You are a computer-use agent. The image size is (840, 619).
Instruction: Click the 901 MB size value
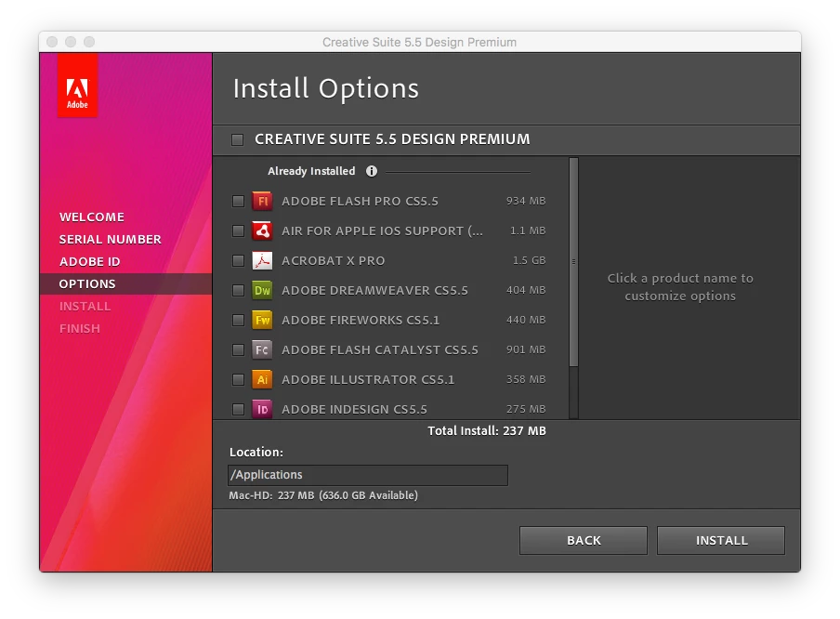[x=526, y=350]
